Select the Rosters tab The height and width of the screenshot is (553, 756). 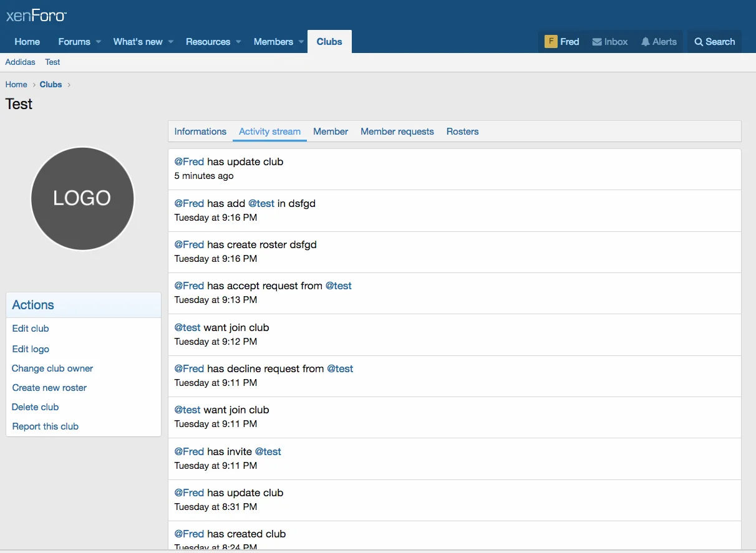tap(462, 132)
